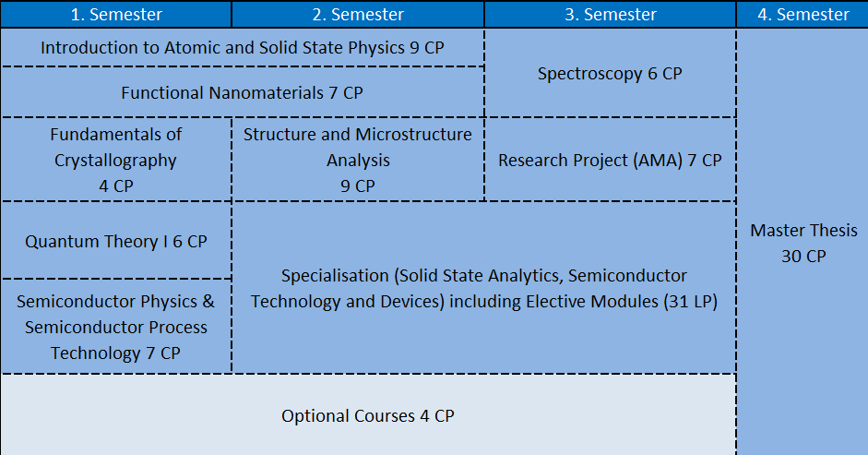Viewport: 868px width, 455px height.
Task: Click the 30 CP credits under Master Thesis
Action: coord(803,257)
